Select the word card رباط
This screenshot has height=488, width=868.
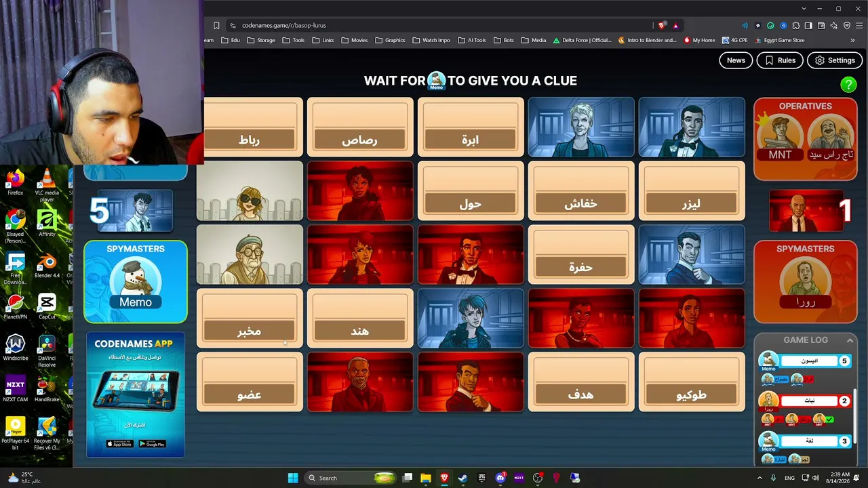click(x=250, y=127)
